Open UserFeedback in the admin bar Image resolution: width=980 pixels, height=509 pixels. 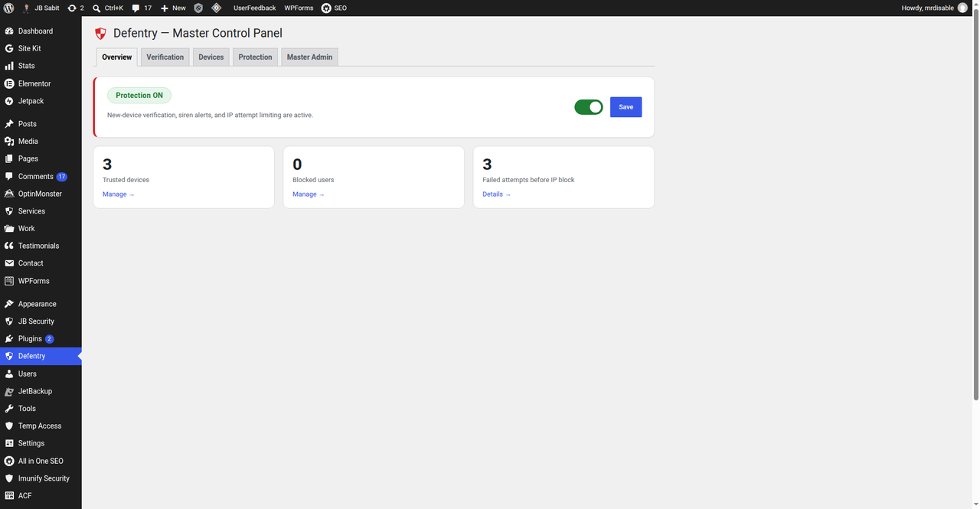pyautogui.click(x=254, y=8)
